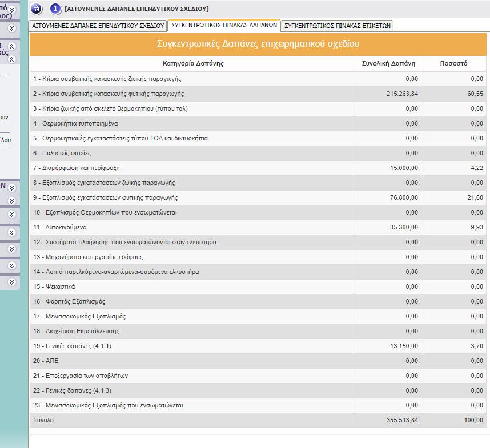This screenshot has height=448, width=490.
Task: Select row 11 - Αυτοκινούμενα
Action: (258, 227)
